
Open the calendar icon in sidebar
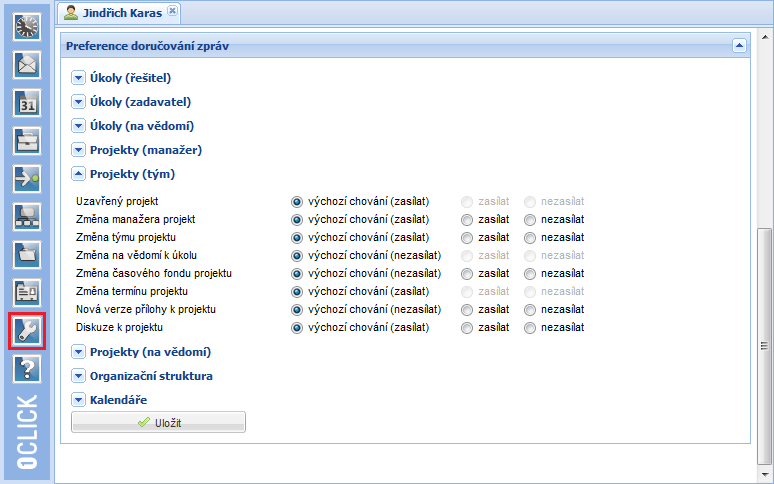(x=26, y=103)
